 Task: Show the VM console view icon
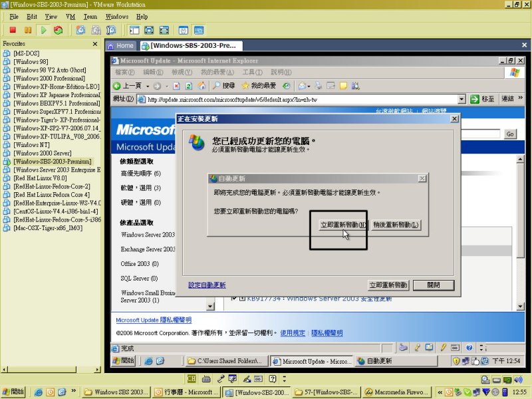tap(199, 30)
